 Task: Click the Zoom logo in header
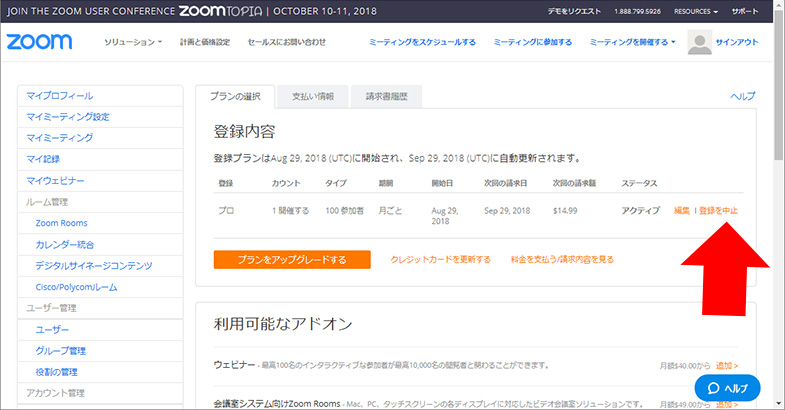point(40,43)
